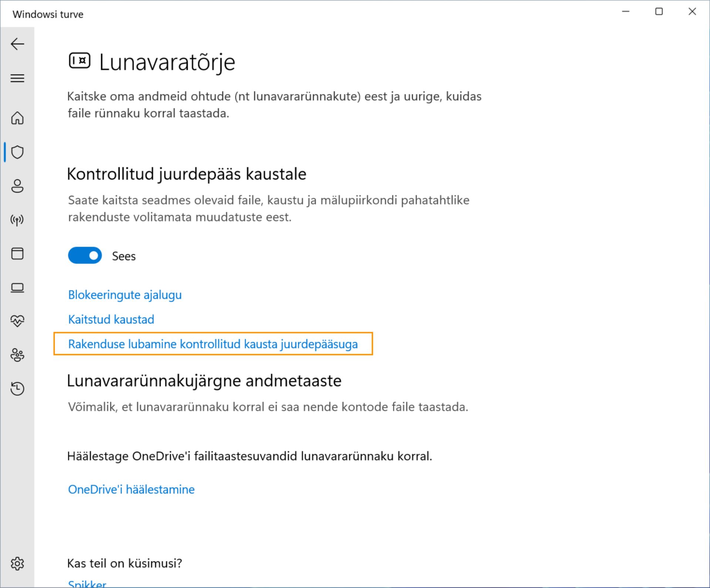This screenshot has height=588, width=710.
Task: Go to Home via house icon
Action: (17, 118)
